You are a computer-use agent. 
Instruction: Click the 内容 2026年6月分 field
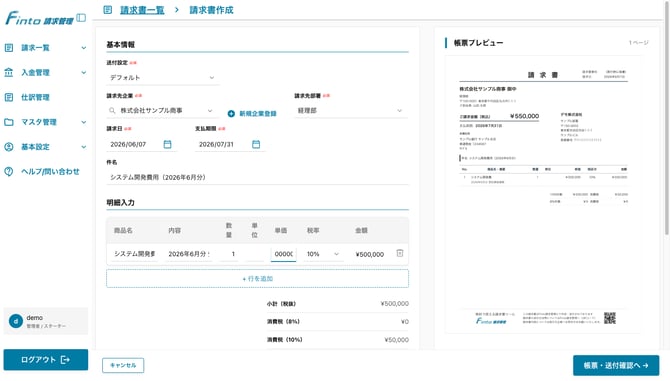point(188,254)
